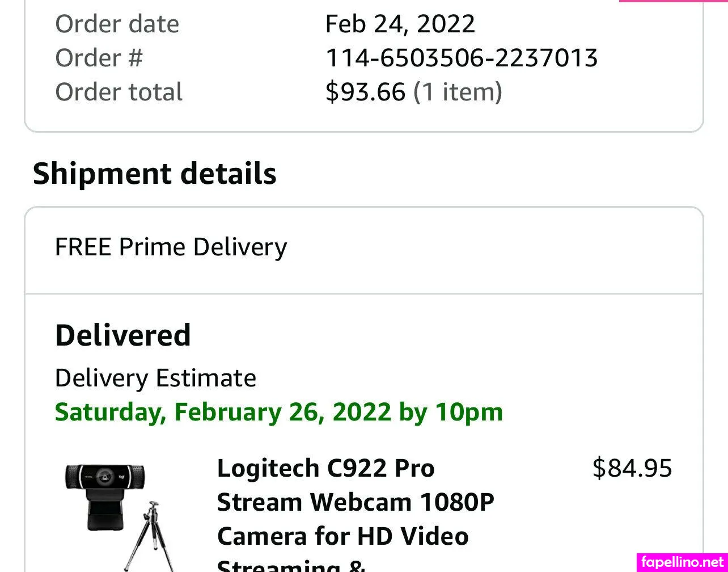This screenshot has height=572, width=728.
Task: Click the Delivered status heading
Action: 123,335
